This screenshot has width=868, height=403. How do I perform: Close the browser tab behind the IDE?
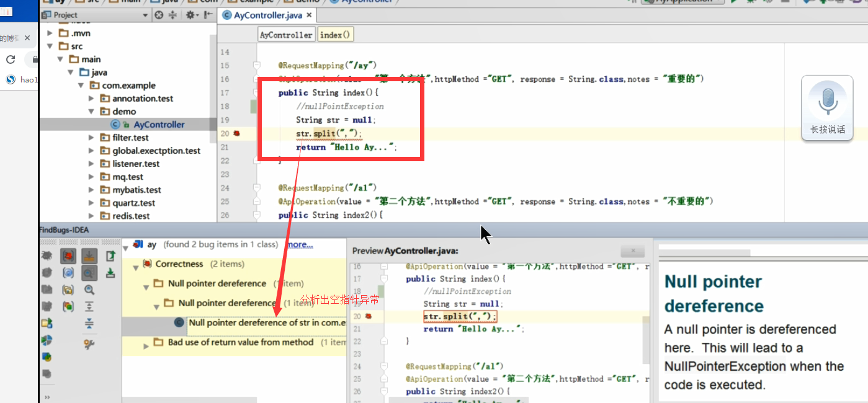[27, 38]
